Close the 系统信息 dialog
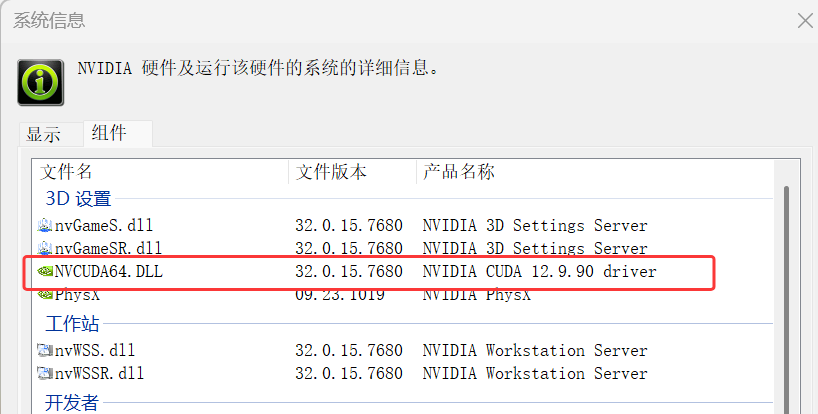This screenshot has height=414, width=818. click(804, 21)
